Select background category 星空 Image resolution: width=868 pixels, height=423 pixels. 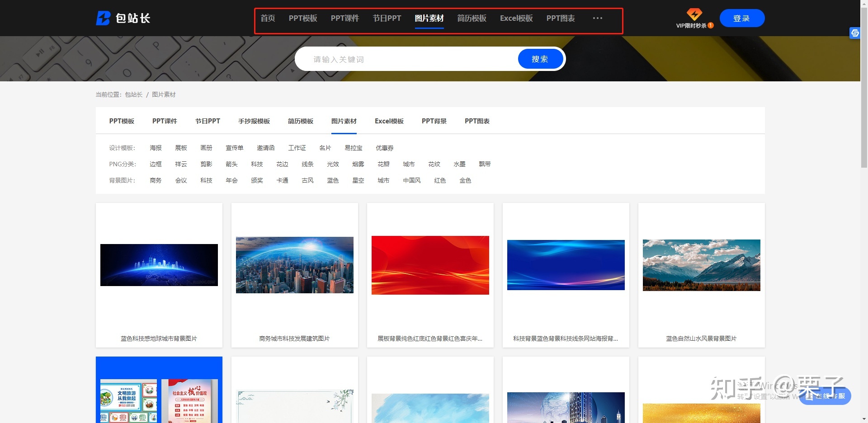point(358,180)
